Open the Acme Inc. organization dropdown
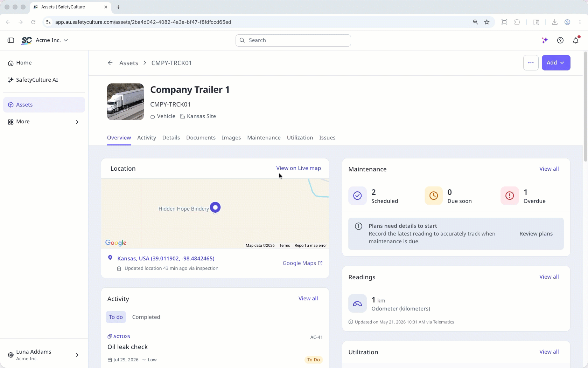This screenshot has width=588, height=368. click(52, 40)
